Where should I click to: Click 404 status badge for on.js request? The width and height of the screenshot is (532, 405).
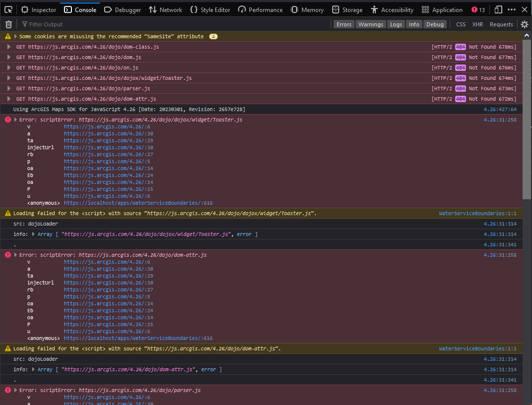click(460, 68)
